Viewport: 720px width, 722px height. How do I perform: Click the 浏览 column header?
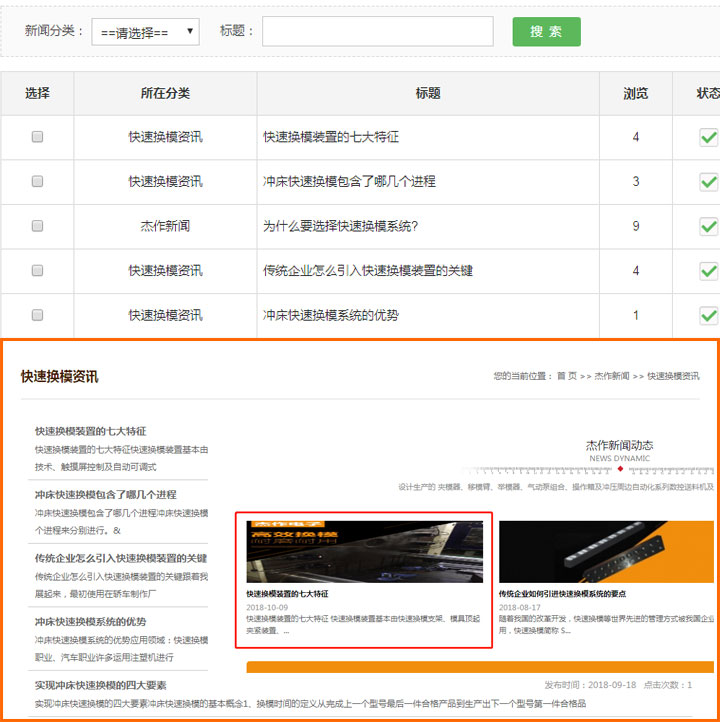(x=636, y=93)
